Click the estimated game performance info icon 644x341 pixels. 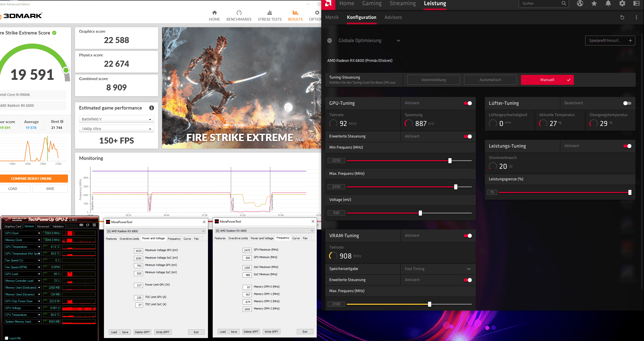pos(152,108)
